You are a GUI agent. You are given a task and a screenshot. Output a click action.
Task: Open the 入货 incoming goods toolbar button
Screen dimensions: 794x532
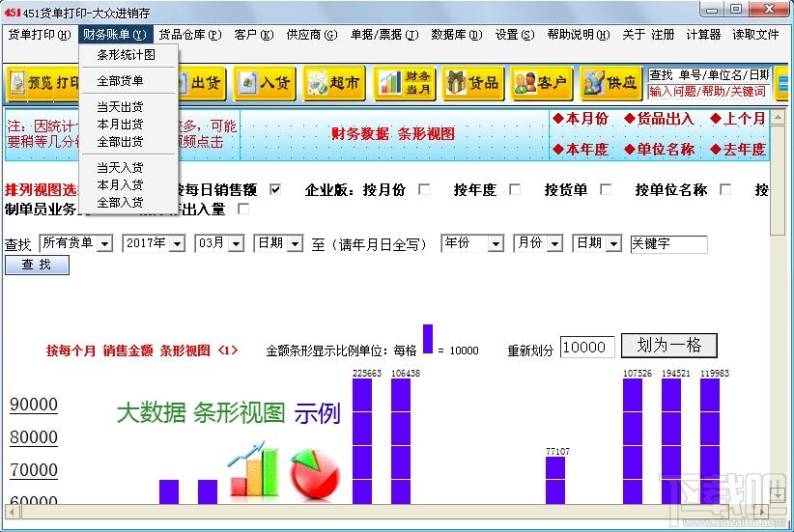267,82
